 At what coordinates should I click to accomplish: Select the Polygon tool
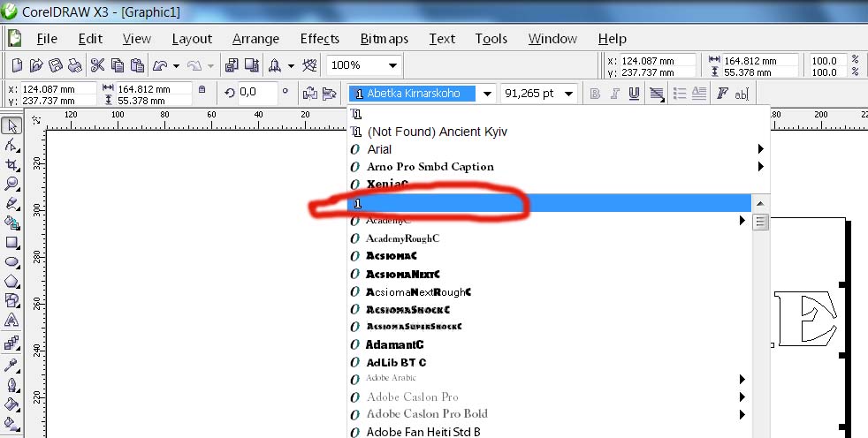(11, 281)
